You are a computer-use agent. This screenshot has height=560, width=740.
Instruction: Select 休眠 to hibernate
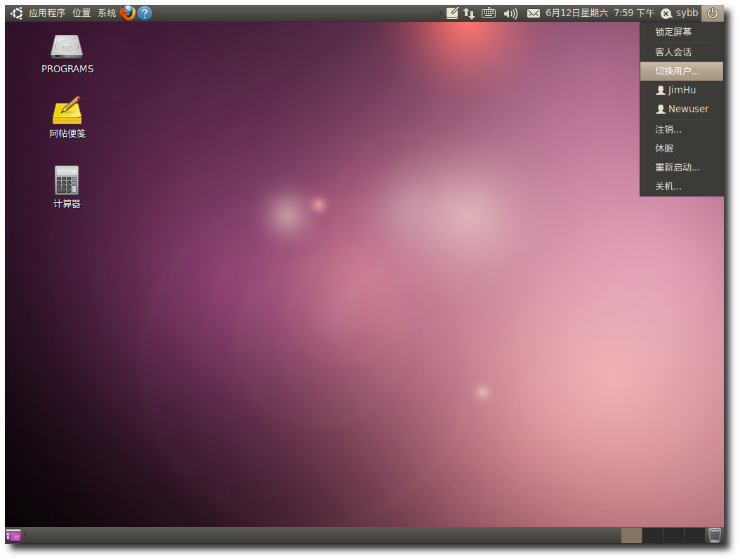[x=682, y=148]
